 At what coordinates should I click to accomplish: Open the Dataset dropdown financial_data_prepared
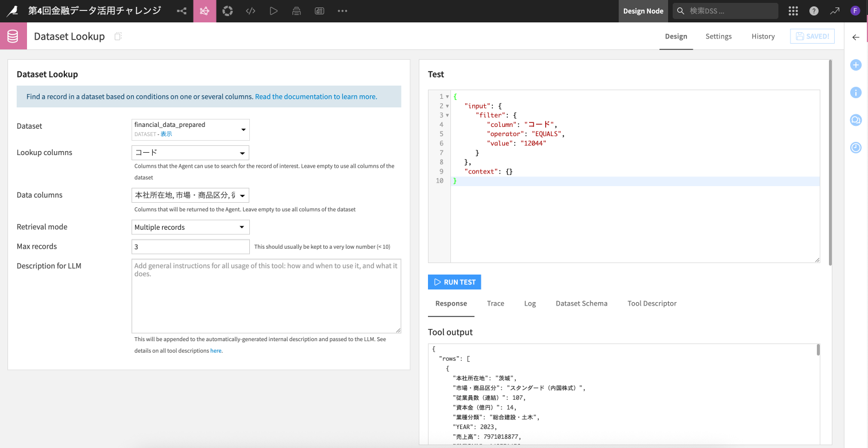point(191,129)
